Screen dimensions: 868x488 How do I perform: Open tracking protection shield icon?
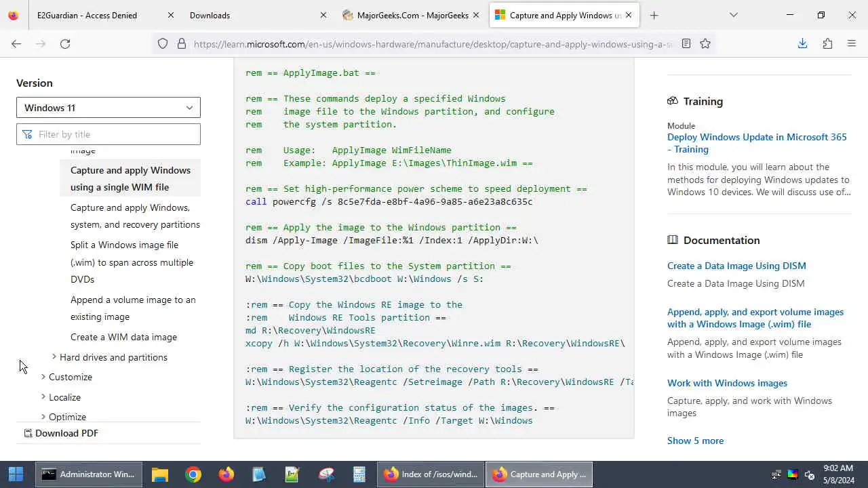(x=163, y=43)
